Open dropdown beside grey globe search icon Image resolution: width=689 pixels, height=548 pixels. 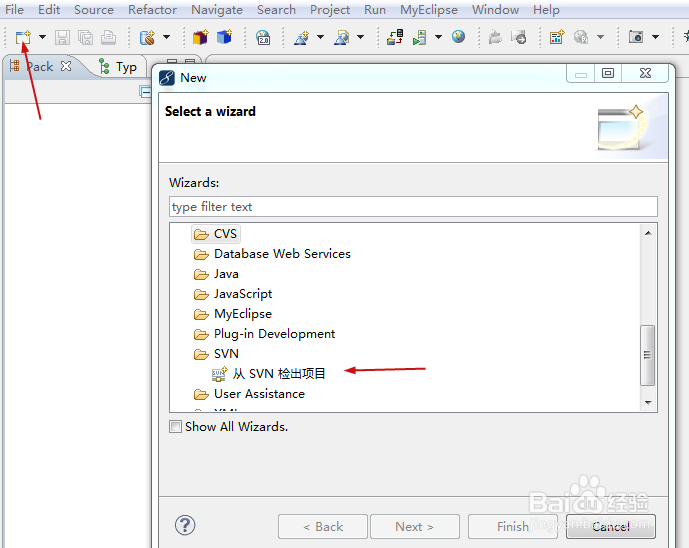tap(600, 37)
